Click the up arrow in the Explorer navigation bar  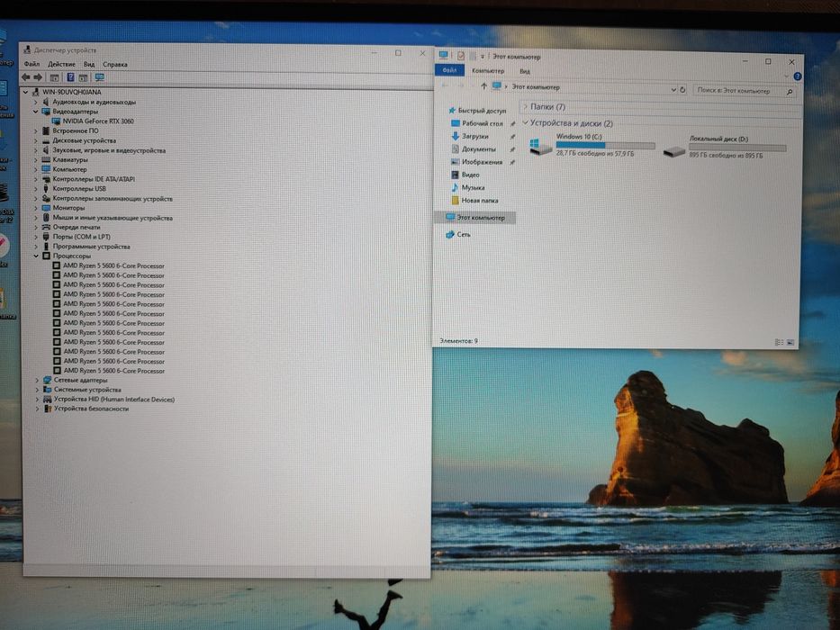(483, 85)
